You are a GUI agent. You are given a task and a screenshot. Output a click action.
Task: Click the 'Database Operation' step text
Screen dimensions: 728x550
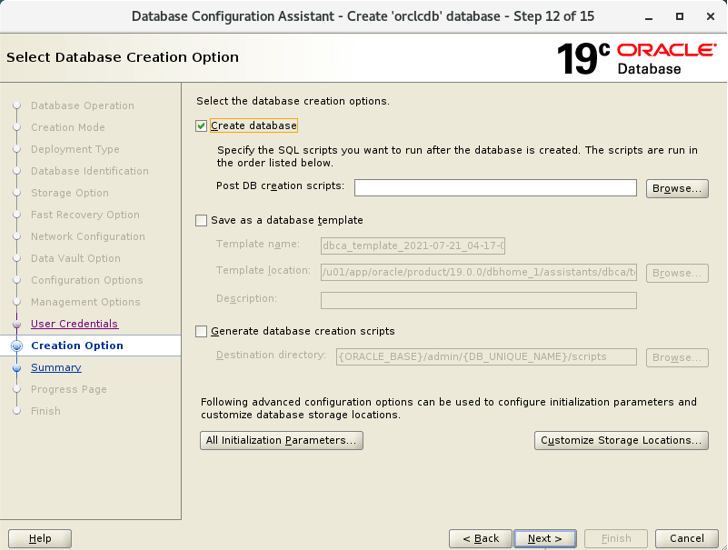(83, 106)
